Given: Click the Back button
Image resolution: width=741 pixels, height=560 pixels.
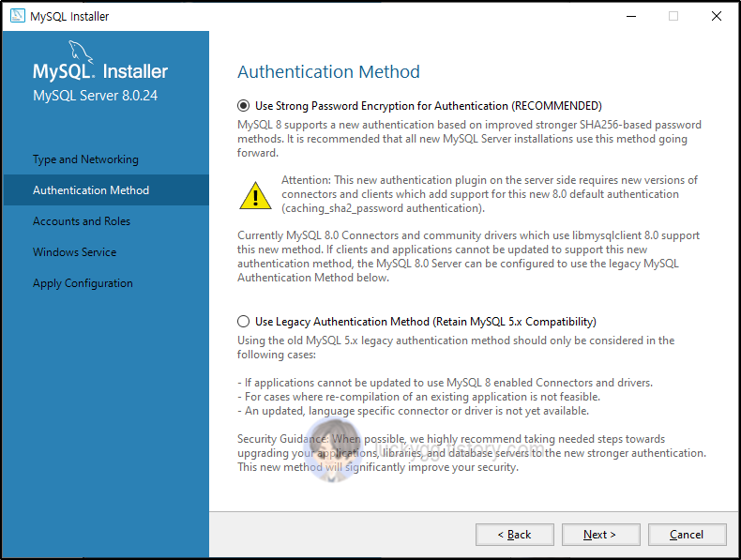Looking at the screenshot, I should [515, 535].
